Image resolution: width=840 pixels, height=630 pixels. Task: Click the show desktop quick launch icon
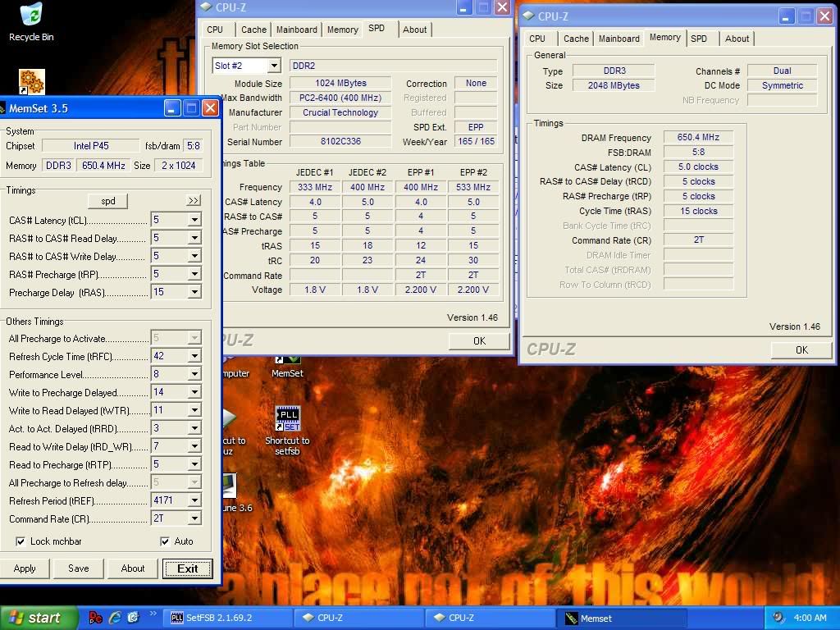[133, 618]
